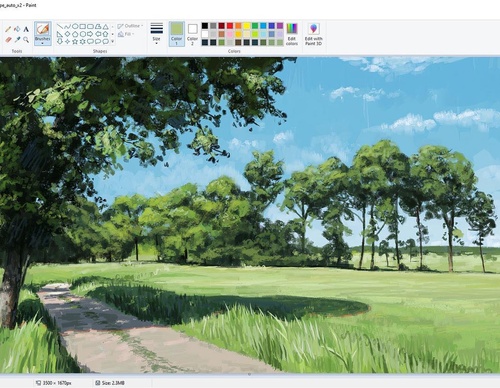500x388 pixels.
Task: Choose the Curve shape
Action: tap(67, 27)
